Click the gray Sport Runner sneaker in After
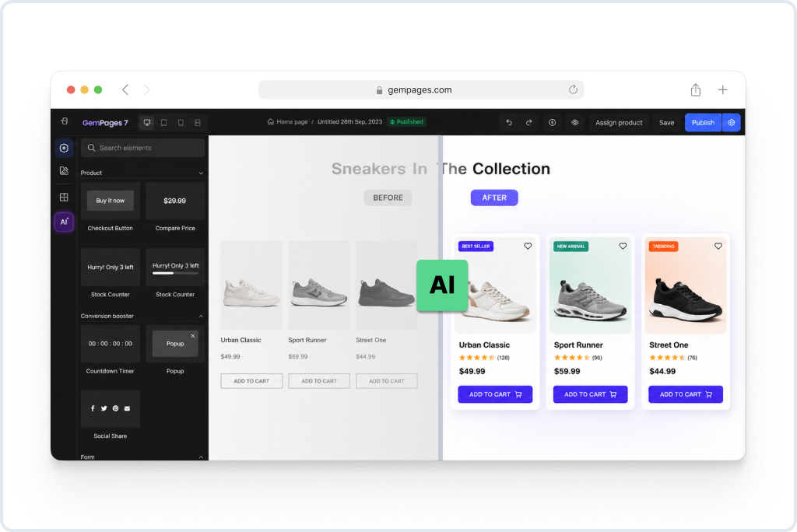The image size is (797, 532). pyautogui.click(x=590, y=299)
